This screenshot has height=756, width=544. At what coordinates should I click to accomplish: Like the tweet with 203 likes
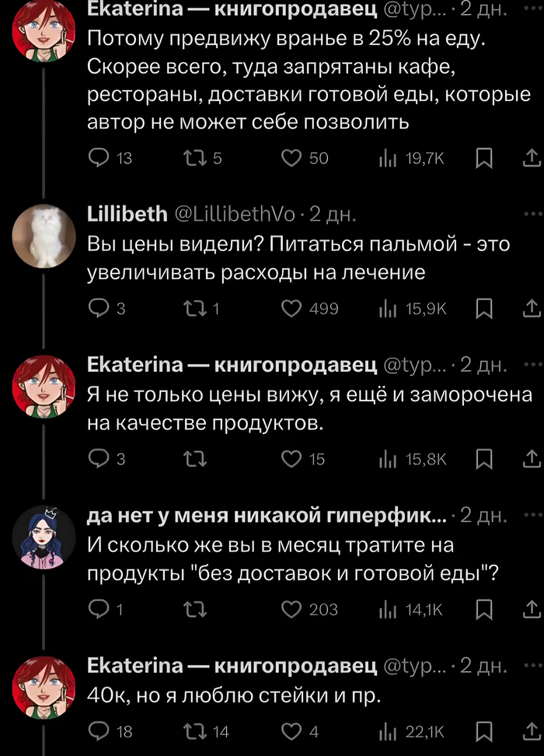(310, 610)
